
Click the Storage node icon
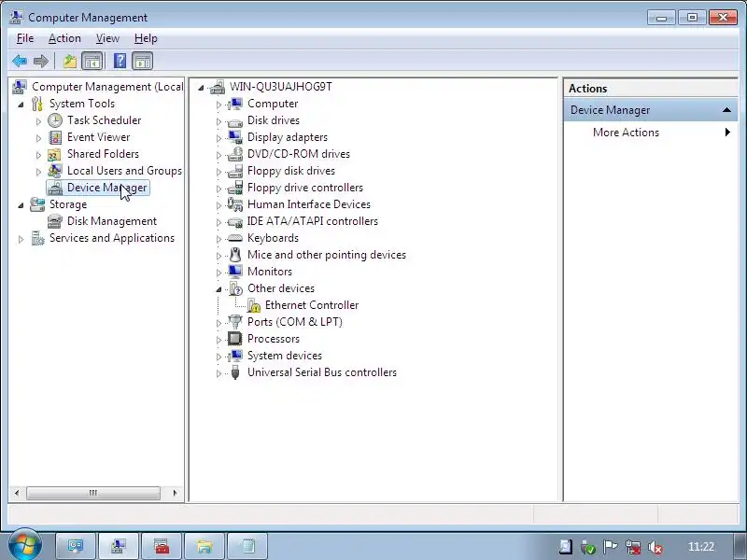click(x=37, y=204)
